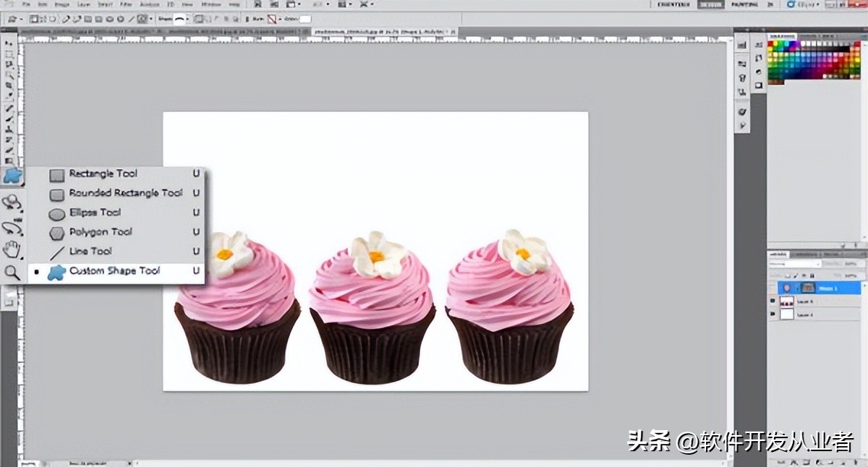The width and height of the screenshot is (868, 467).
Task: Toggle lock position in Layers panel
Action: pyautogui.click(x=804, y=275)
